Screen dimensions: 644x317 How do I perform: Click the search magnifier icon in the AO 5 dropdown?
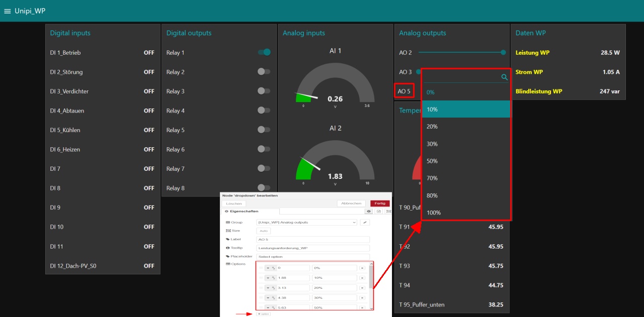pyautogui.click(x=505, y=77)
